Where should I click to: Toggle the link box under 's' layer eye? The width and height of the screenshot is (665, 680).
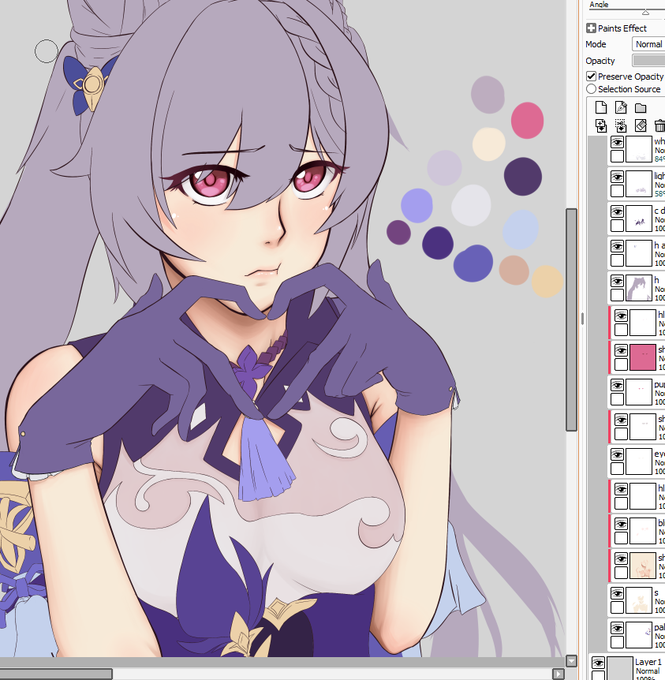click(617, 607)
